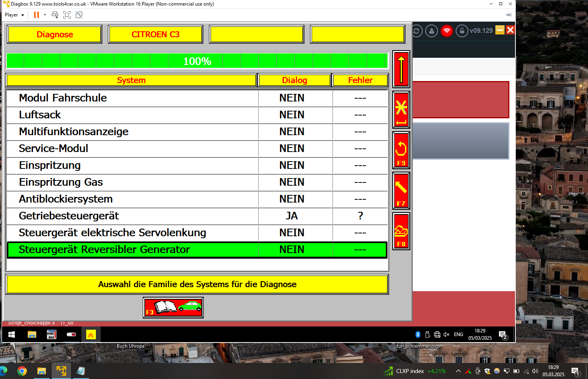Viewport: 588px width, 379px height.
Task: Open guest notification center with 2 alerts
Action: (503, 335)
